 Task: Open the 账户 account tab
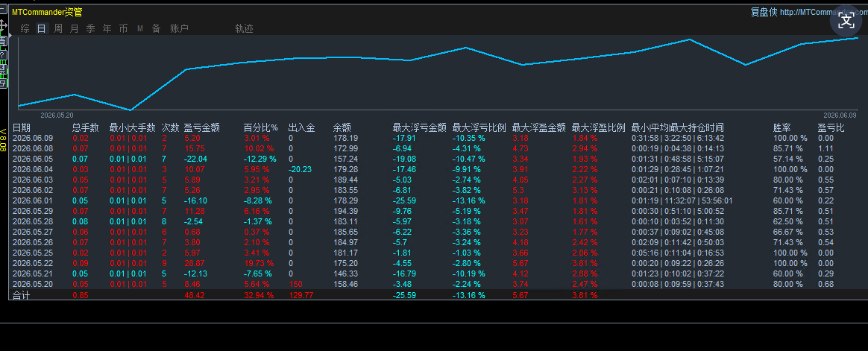click(180, 29)
